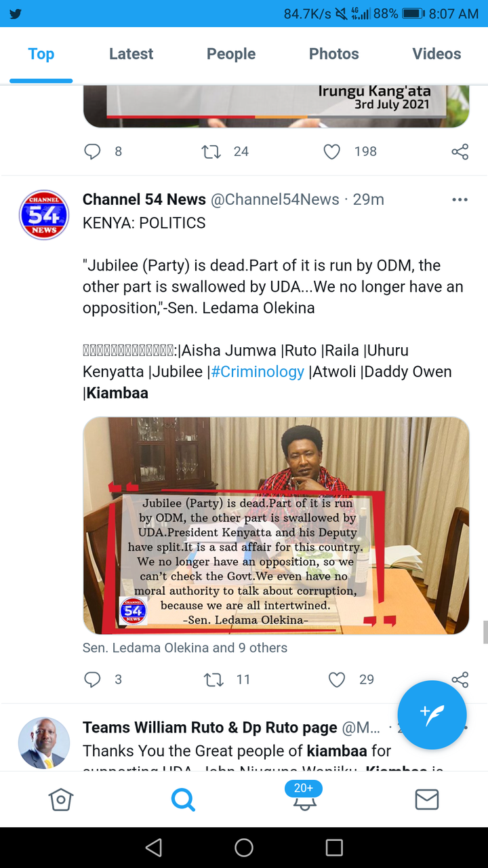Open the #Criminology hashtag link
Screen dimensions: 488x868
pos(258,372)
